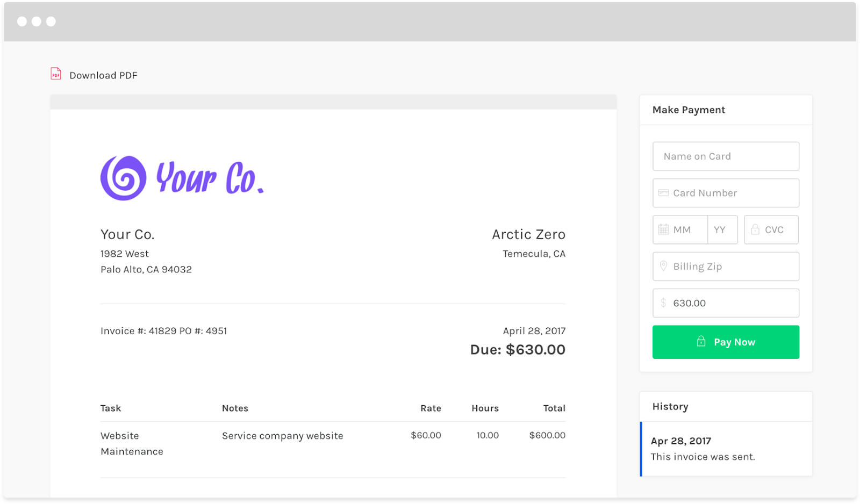The image size is (860, 504).
Task: Click the lock icon in CVC field
Action: 755,229
